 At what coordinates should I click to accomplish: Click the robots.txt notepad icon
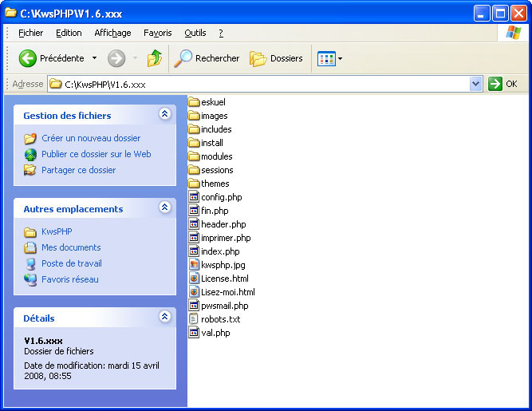pos(193,319)
